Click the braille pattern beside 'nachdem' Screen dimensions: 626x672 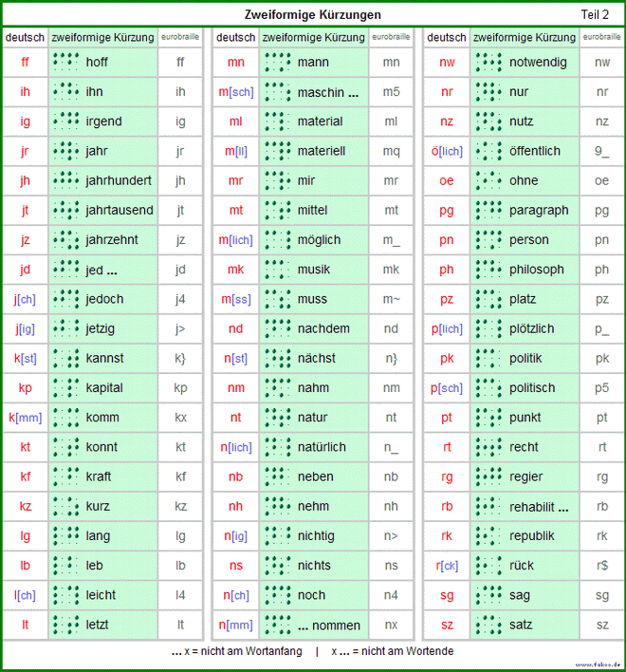(278, 328)
